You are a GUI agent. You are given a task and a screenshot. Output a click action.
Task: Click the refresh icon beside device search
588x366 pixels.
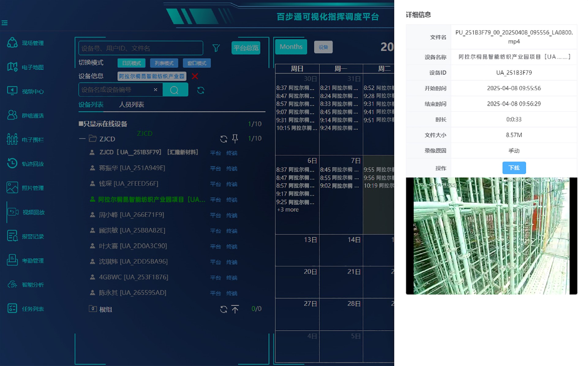[201, 90]
